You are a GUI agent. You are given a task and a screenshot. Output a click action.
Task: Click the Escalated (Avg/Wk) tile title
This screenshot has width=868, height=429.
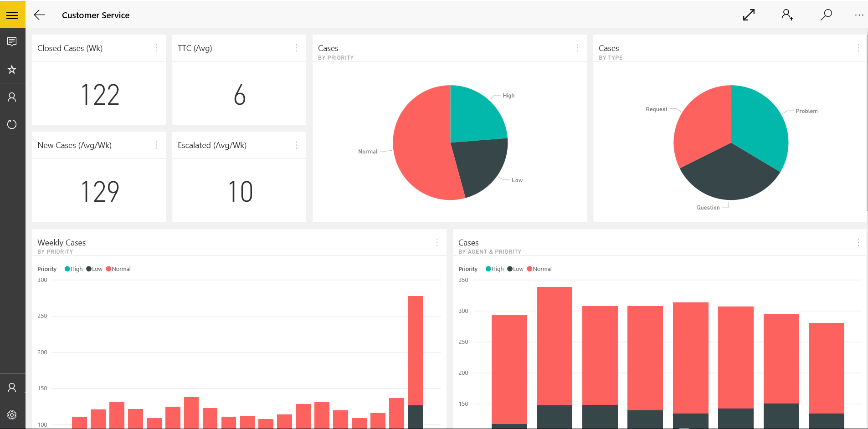click(212, 145)
